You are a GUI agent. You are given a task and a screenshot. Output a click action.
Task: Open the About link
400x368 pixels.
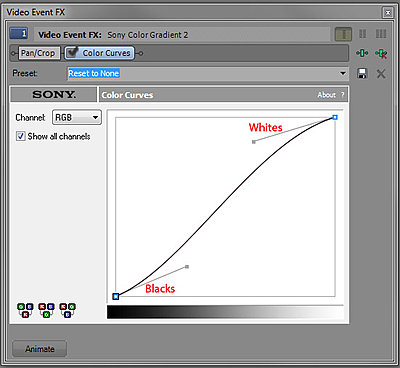coord(326,95)
